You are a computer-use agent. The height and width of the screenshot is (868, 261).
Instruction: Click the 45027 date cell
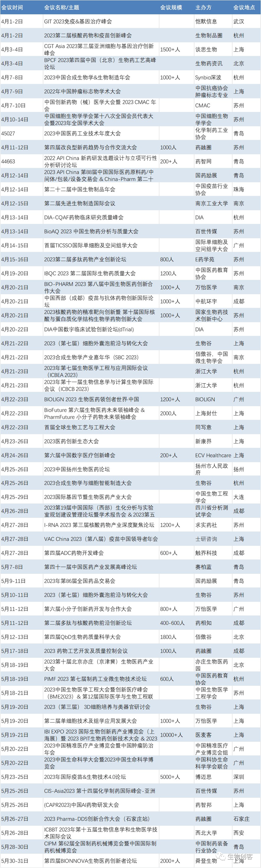8,133
